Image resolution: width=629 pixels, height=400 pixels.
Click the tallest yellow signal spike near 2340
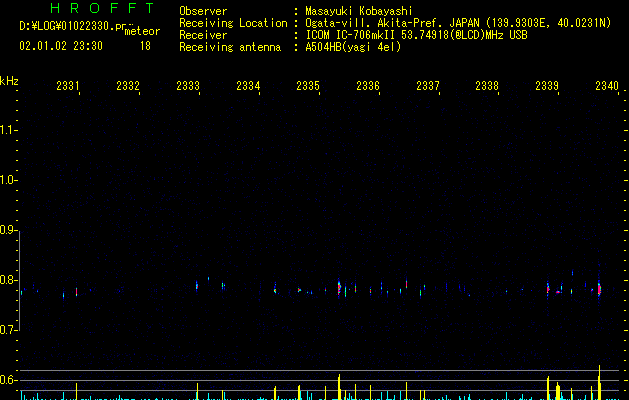click(x=599, y=382)
